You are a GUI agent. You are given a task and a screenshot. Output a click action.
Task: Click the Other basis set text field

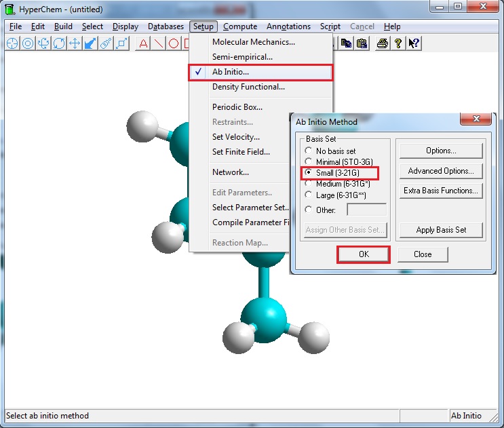pos(366,210)
